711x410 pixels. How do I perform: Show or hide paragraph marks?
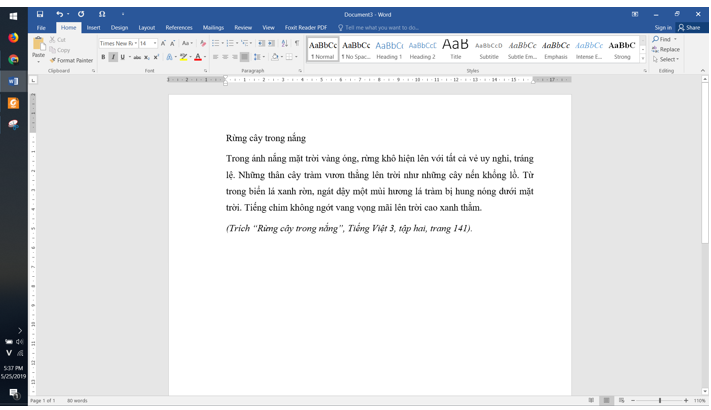click(x=297, y=44)
